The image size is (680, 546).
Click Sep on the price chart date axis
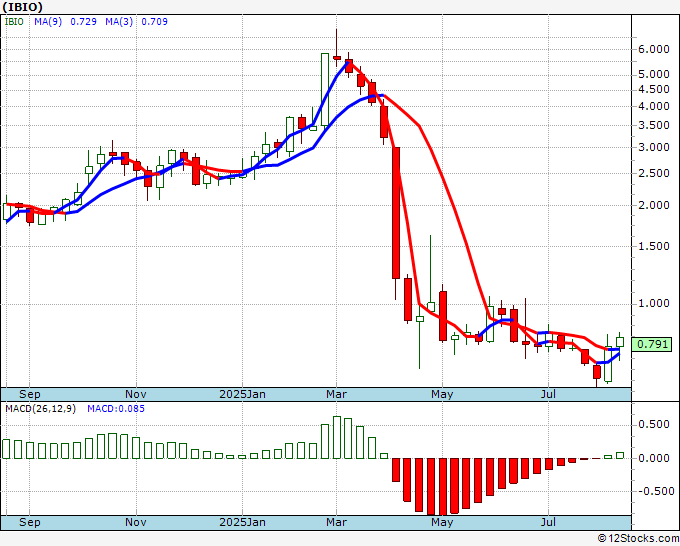pos(29,394)
